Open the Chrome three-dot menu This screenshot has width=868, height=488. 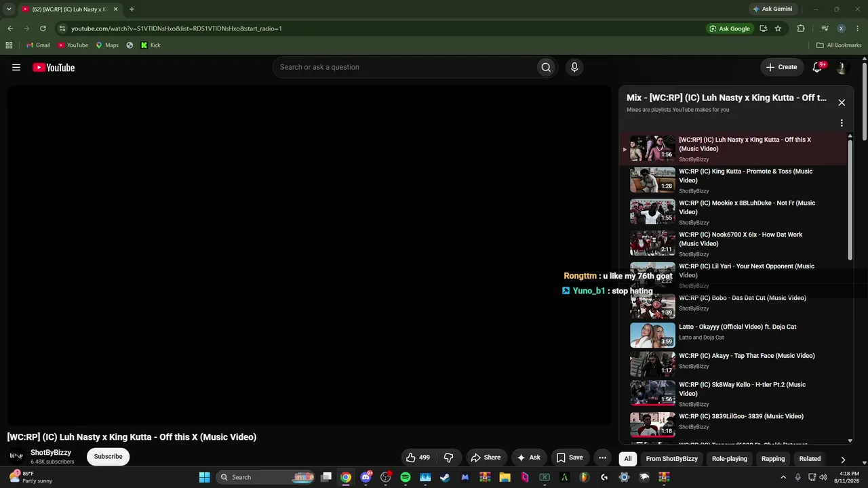[x=857, y=28]
